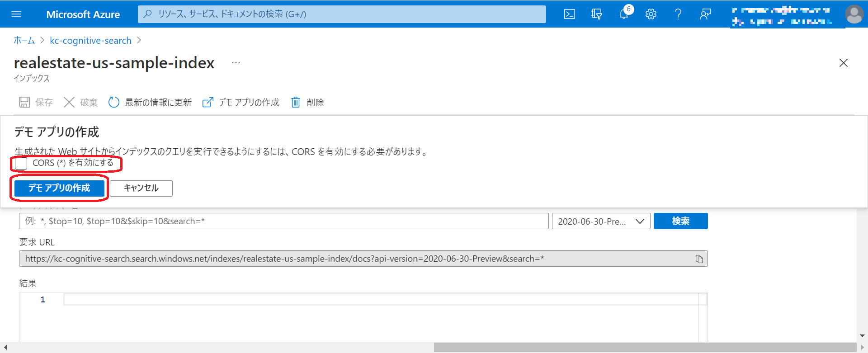Click the Discard (破棄) toolbar item
This screenshot has width=868, height=353.
coord(81,102)
